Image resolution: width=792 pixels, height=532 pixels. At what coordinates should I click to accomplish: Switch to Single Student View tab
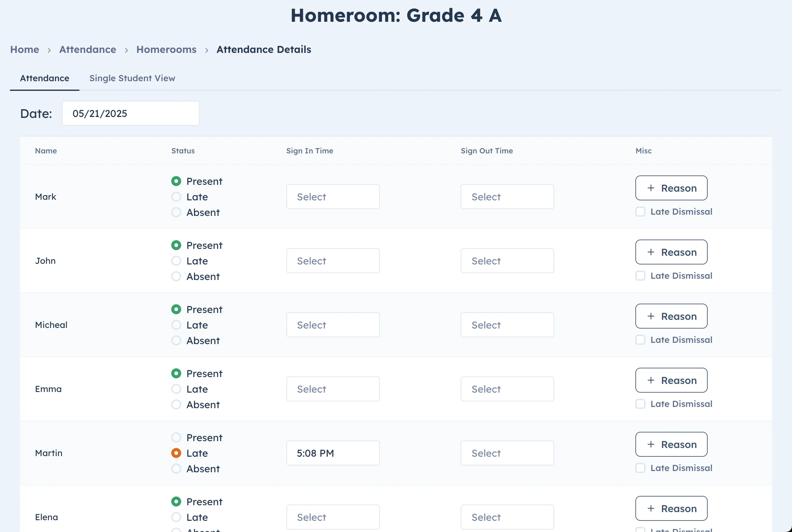click(x=132, y=78)
